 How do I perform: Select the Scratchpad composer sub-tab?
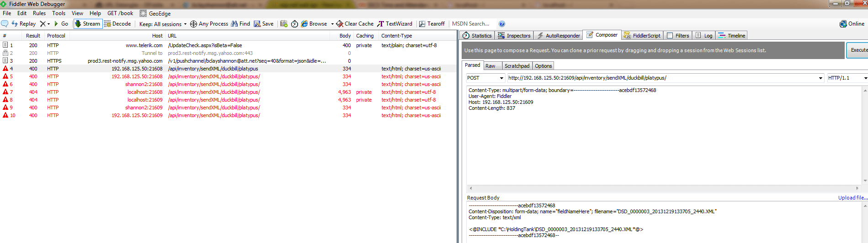[517, 66]
